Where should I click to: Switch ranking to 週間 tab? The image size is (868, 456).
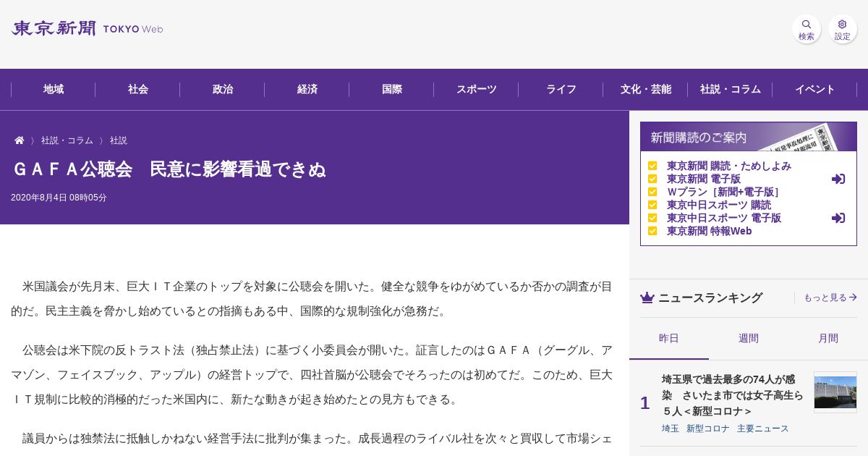pos(749,338)
